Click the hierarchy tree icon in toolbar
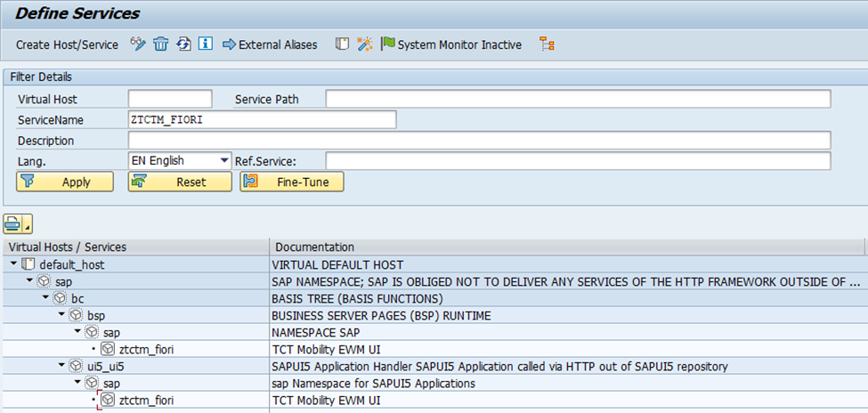This screenshot has height=413, width=868. (x=548, y=45)
